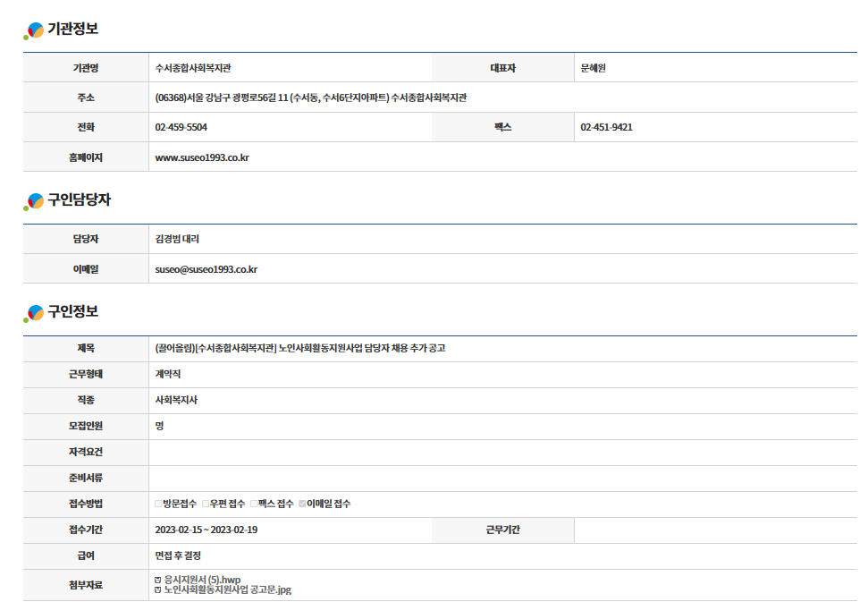Image resolution: width=868 pixels, height=602 pixels.
Task: Click the 준비서류 row label
Action: coord(86,478)
